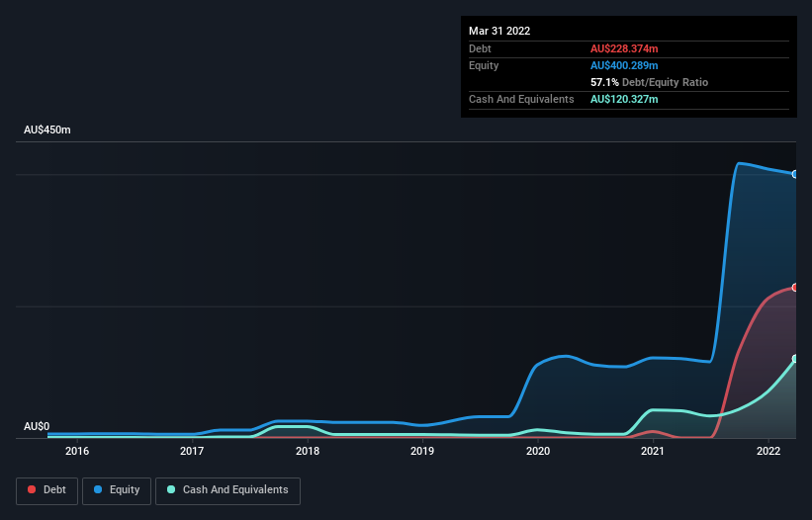
Task: Toggle Cash And Equivalents legend button
Action: pyautogui.click(x=227, y=490)
